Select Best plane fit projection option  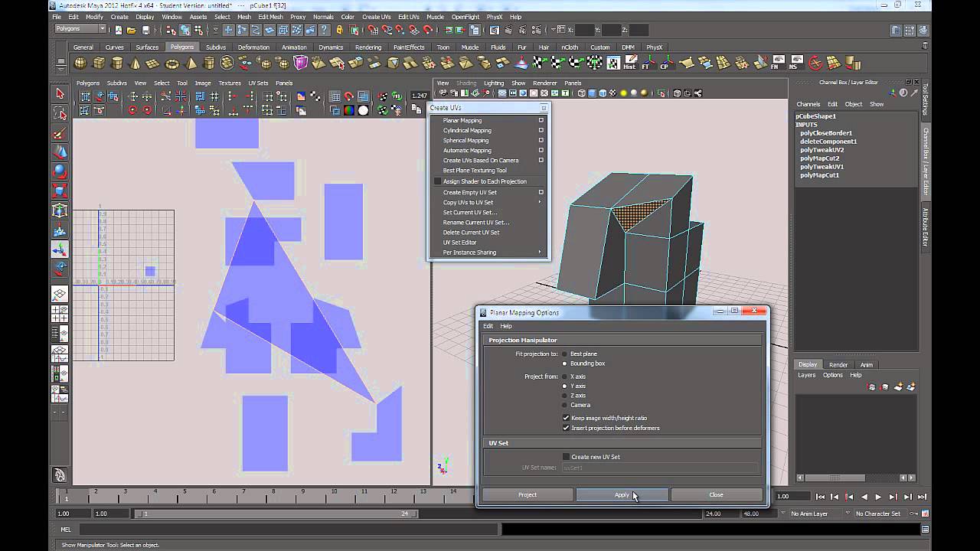(565, 354)
